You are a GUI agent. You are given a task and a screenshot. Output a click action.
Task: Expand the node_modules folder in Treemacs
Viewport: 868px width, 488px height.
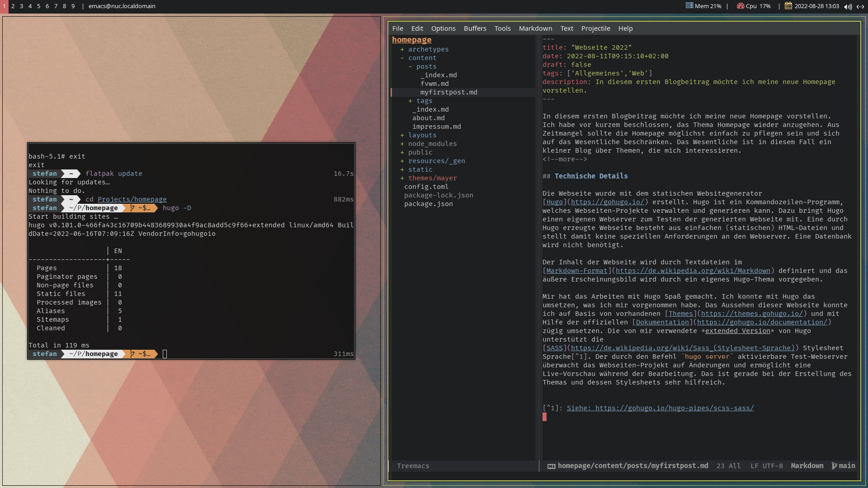402,144
